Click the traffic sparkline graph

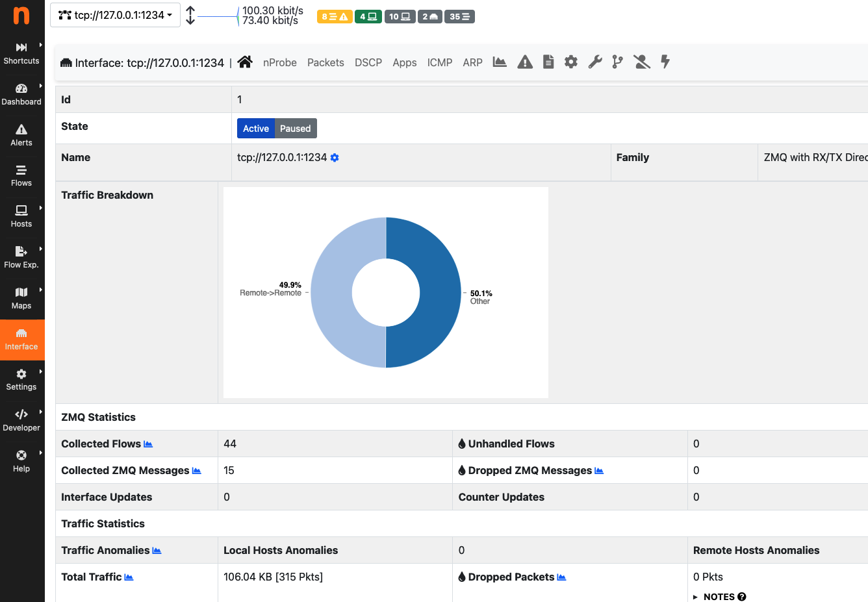click(218, 16)
